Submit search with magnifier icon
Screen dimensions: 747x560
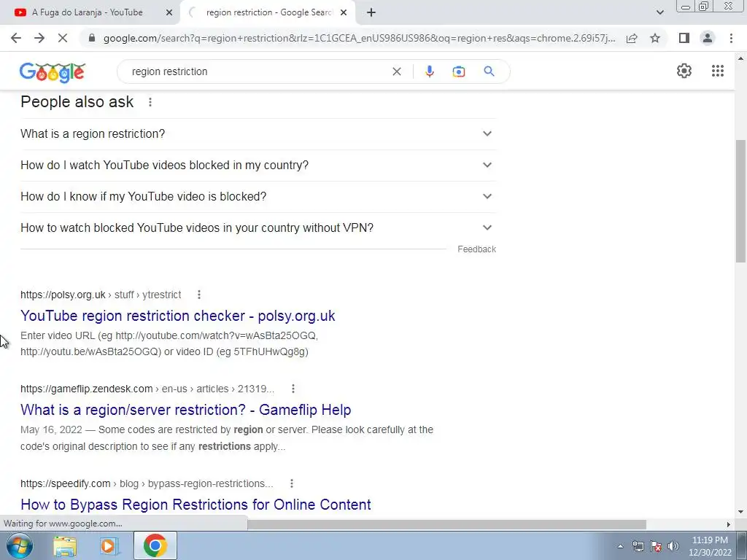click(x=489, y=71)
